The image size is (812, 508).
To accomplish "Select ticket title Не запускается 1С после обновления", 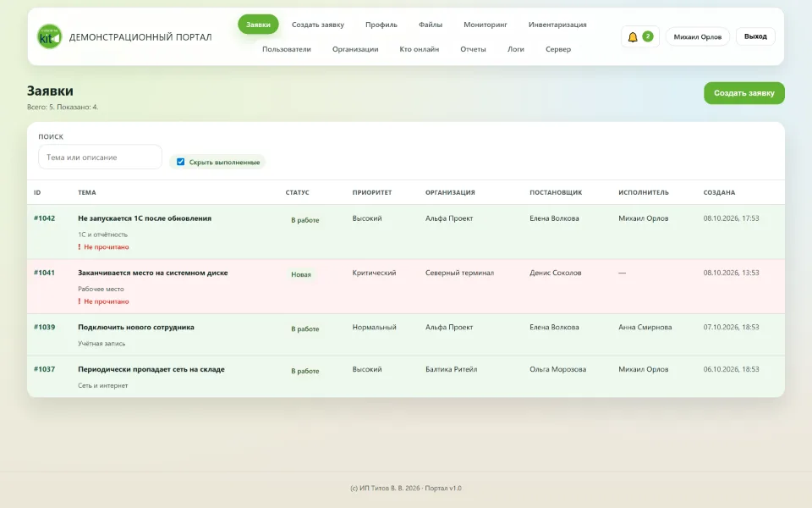I will click(x=145, y=218).
